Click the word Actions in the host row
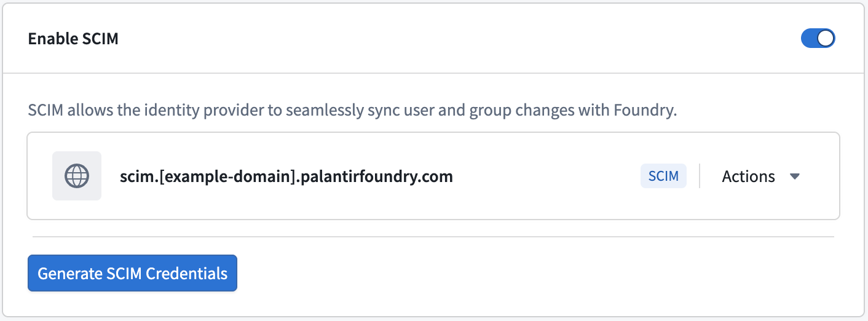Screen dimensions: 868x321 (x=748, y=176)
